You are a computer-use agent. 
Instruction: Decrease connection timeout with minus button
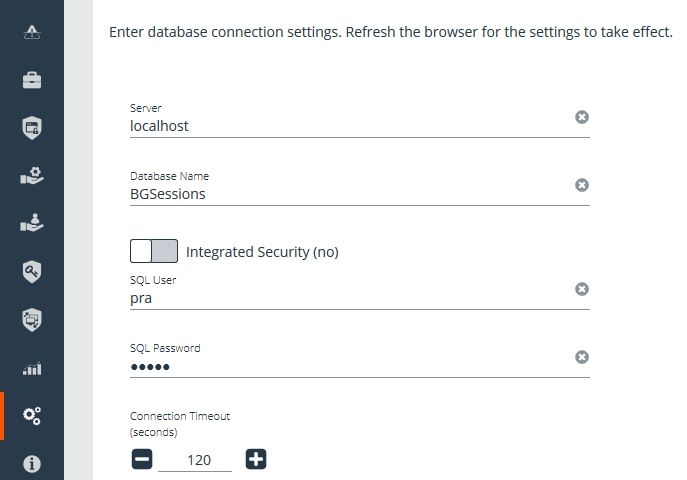point(142,459)
